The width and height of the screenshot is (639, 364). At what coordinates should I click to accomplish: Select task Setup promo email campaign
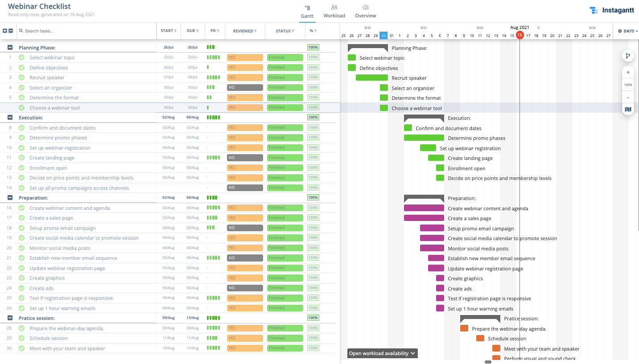tap(62, 228)
